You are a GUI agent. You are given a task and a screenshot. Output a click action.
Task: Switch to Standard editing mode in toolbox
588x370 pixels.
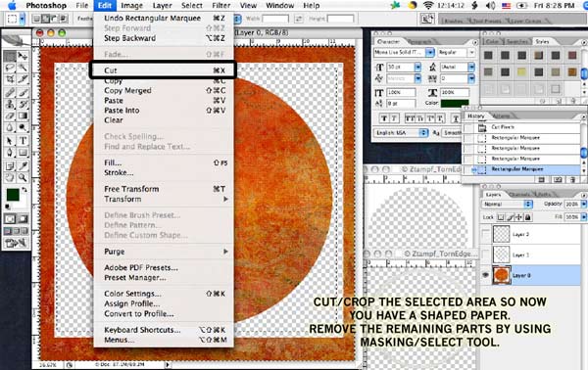point(10,218)
